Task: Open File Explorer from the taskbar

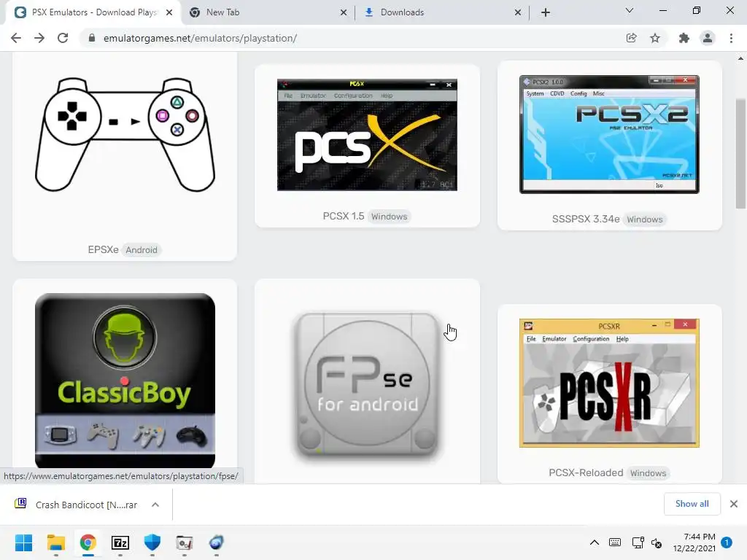Action: pyautogui.click(x=55, y=542)
